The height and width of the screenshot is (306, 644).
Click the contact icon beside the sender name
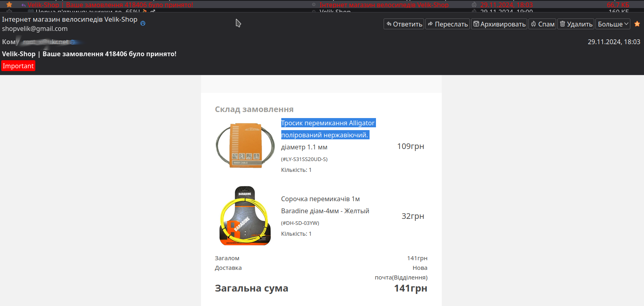[143, 23]
